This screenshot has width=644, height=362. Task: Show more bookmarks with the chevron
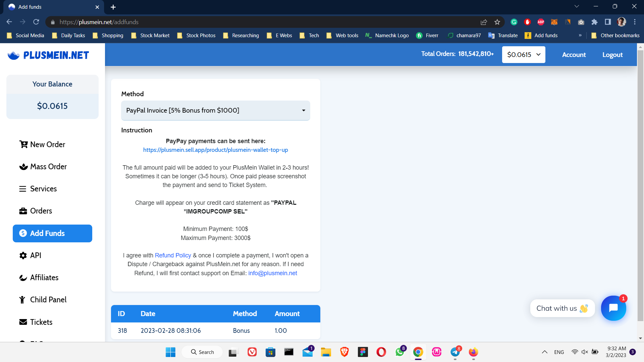[580, 35]
